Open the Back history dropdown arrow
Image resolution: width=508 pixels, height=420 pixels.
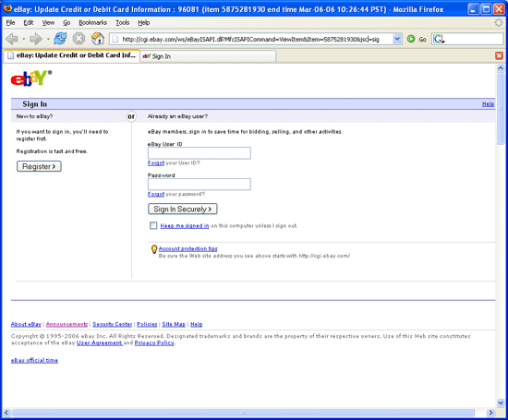point(24,39)
